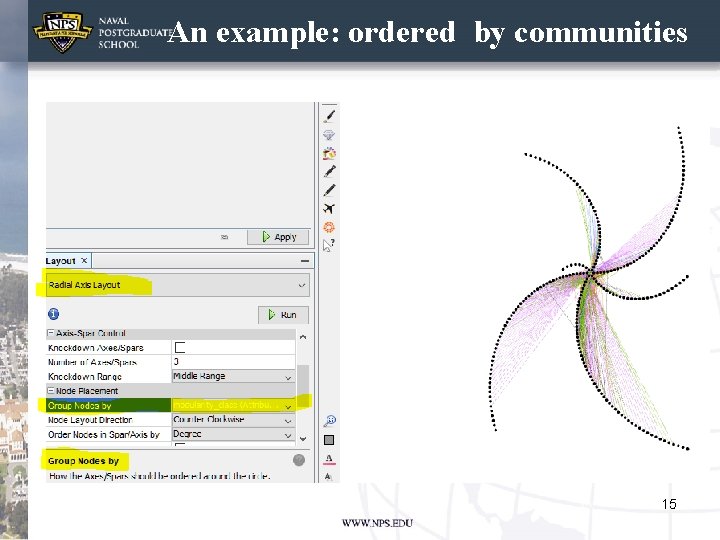The width and height of the screenshot is (720, 540).
Task: Open the Node Layout Direction dropdown
Action: (x=233, y=420)
